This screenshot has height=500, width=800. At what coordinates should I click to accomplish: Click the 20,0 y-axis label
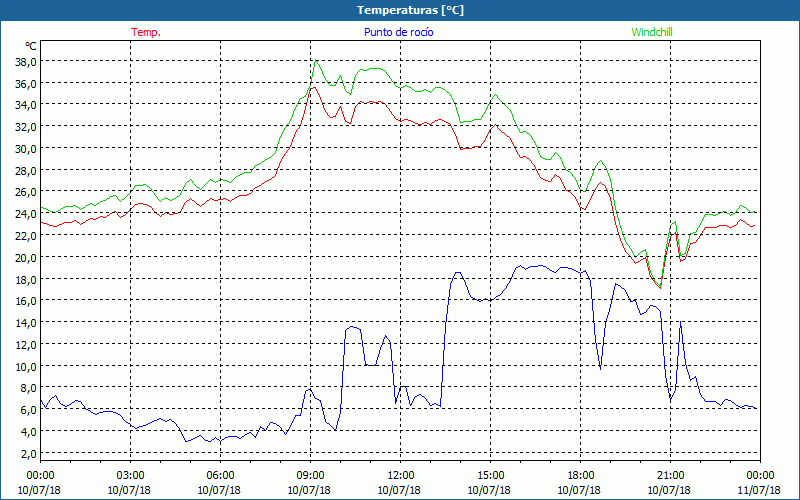tap(26, 257)
